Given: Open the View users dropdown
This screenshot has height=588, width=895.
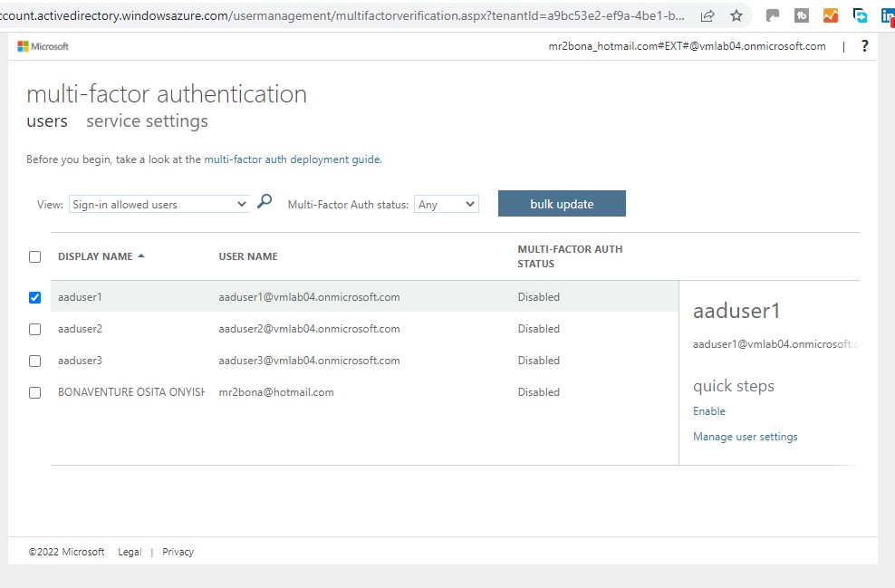Looking at the screenshot, I should 160,204.
